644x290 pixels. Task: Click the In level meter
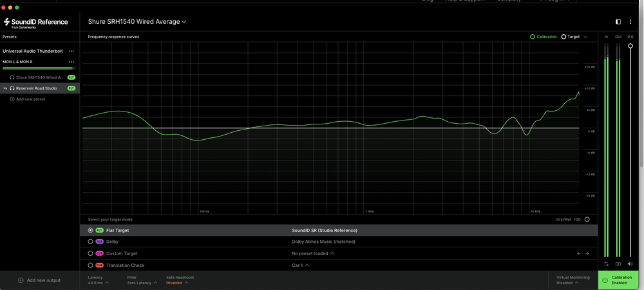point(606,151)
